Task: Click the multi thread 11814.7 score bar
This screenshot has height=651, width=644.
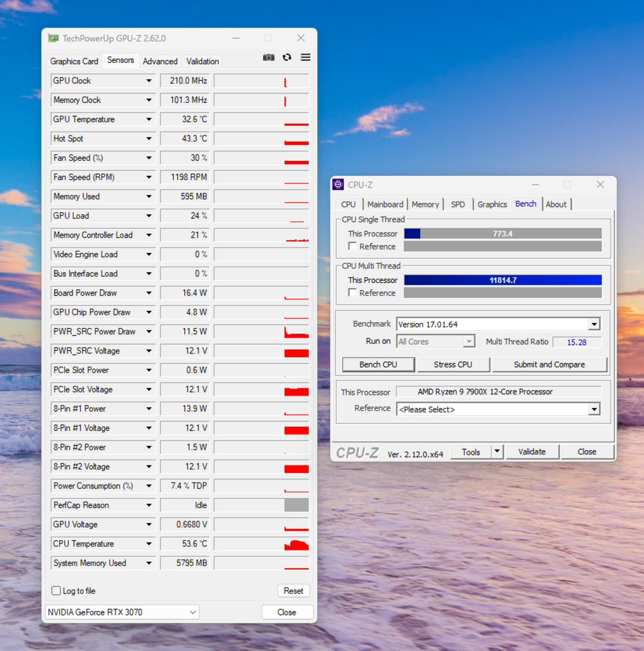Action: tap(503, 280)
